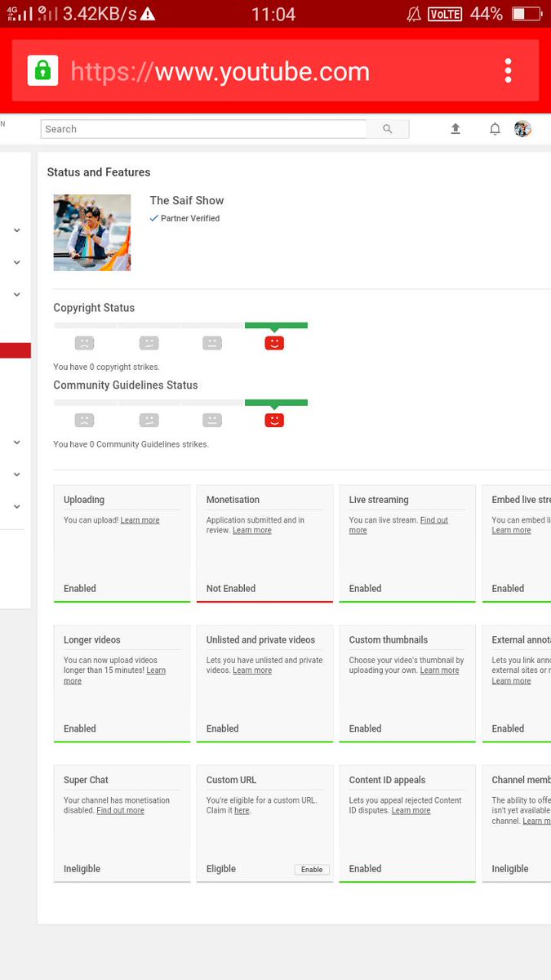Click 'You have 0 copyright strikes' text
Image resolution: width=551 pixels, height=980 pixels.
106,367
